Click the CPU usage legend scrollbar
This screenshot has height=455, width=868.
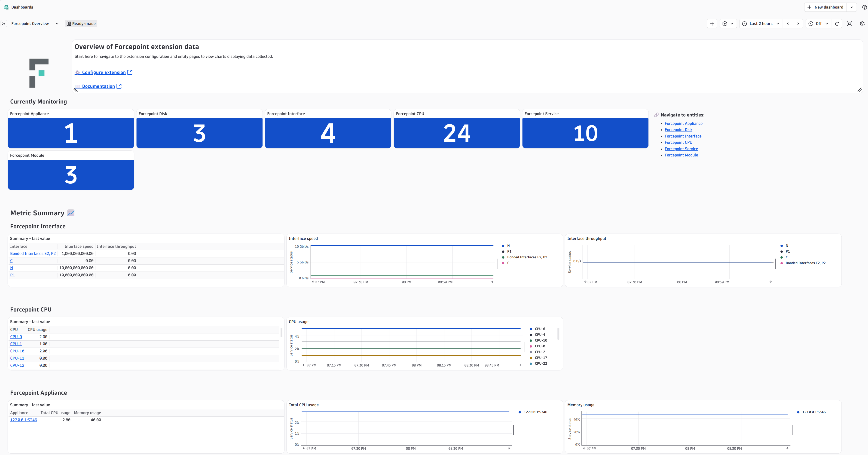tap(558, 334)
